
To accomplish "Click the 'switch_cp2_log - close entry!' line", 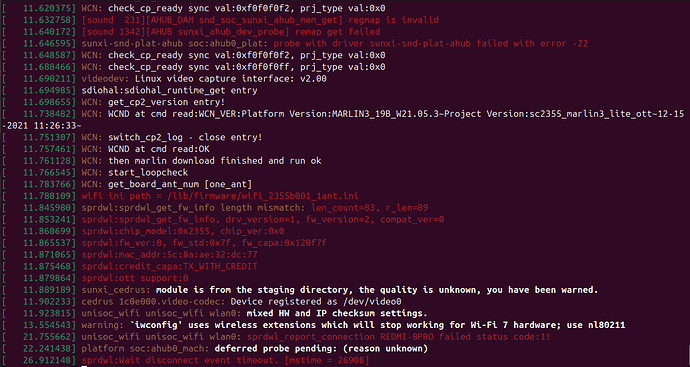I will tap(185, 137).
